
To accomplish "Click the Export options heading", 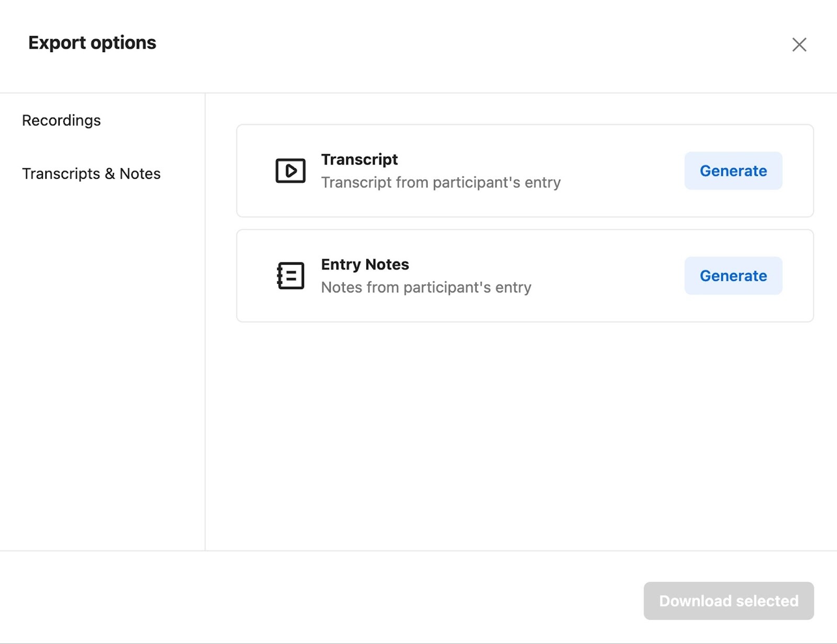I will point(92,43).
